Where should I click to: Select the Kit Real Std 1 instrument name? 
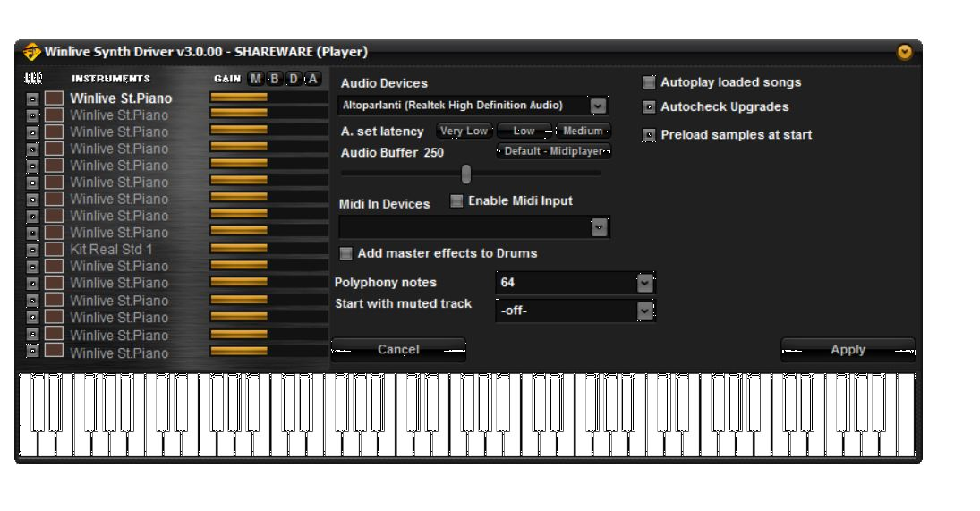[x=111, y=250]
